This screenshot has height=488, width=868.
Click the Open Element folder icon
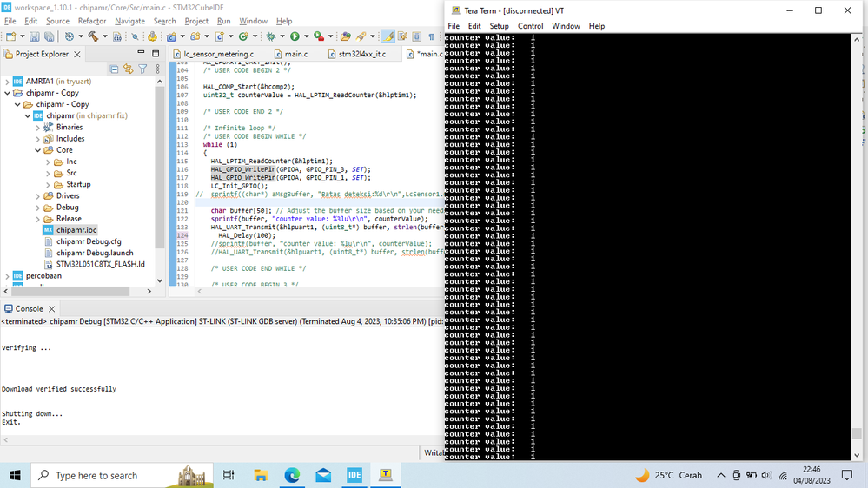[346, 36]
